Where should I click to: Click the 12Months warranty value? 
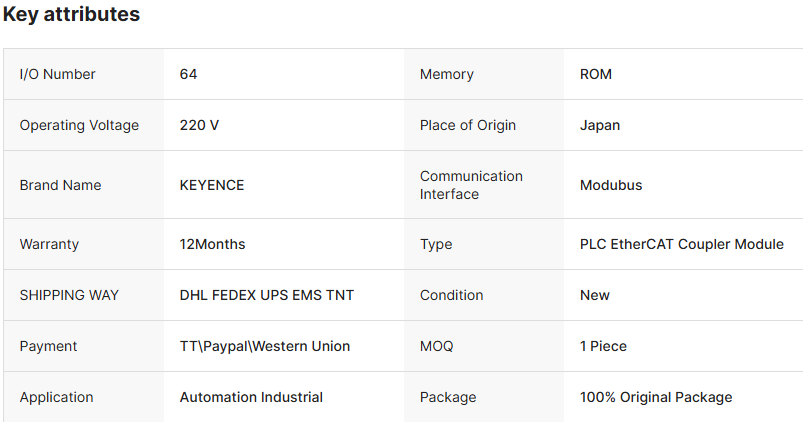click(212, 244)
